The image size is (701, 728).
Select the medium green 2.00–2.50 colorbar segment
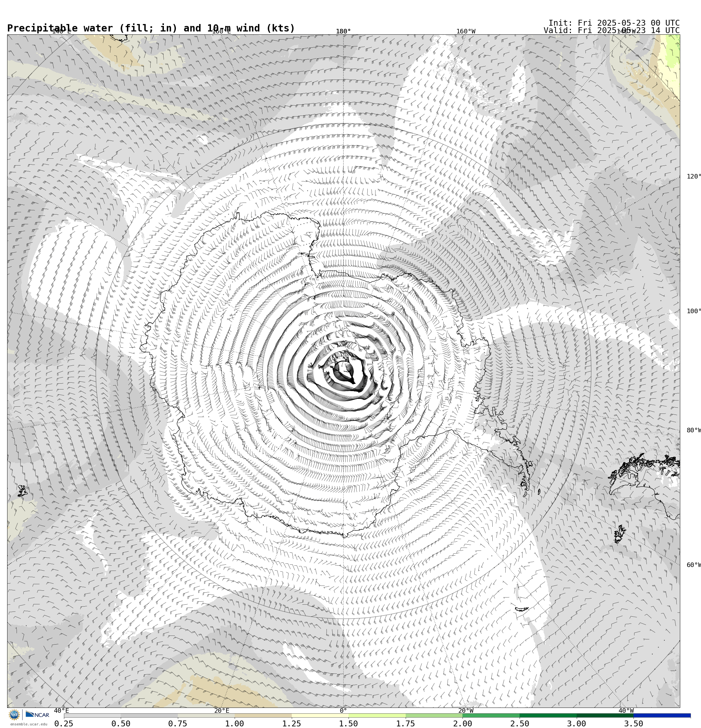(491, 715)
